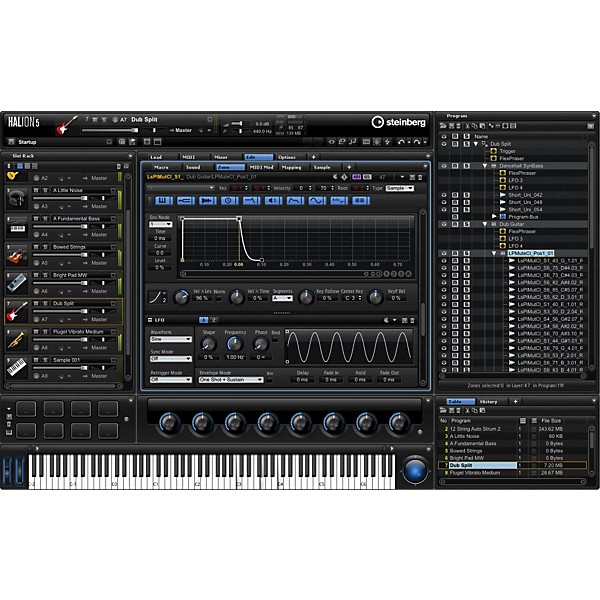Toggle visibility eye for Short_Uni_042
Screen dimensions: 600x600
(444, 195)
